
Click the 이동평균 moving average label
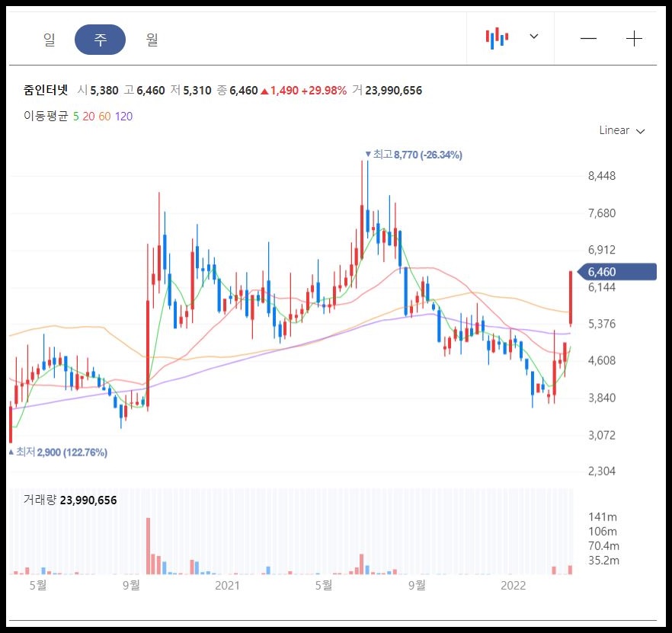(x=46, y=116)
